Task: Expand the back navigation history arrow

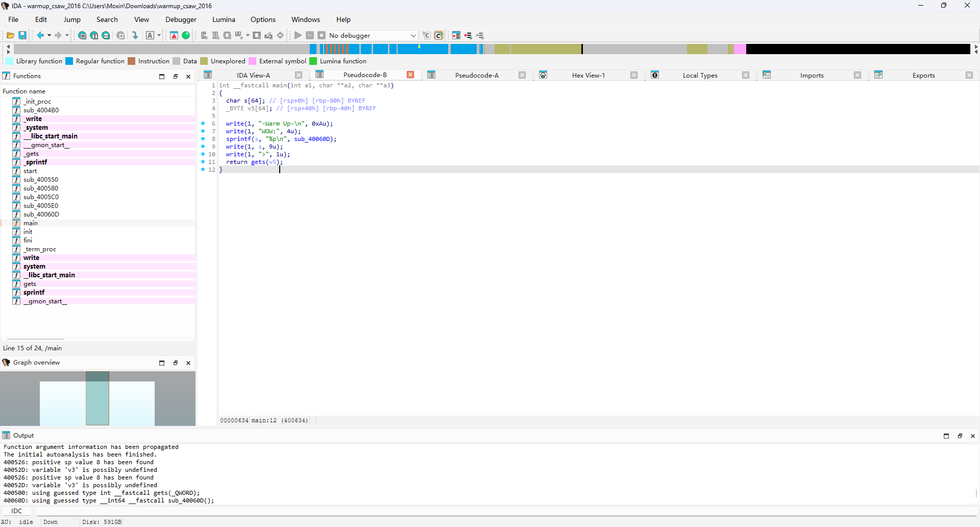Action: (49, 35)
